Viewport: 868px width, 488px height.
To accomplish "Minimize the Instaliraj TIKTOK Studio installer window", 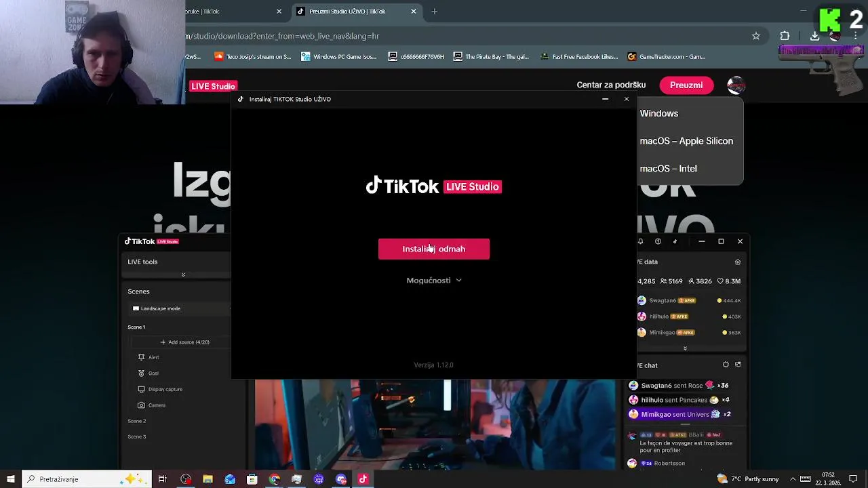I will (x=605, y=99).
